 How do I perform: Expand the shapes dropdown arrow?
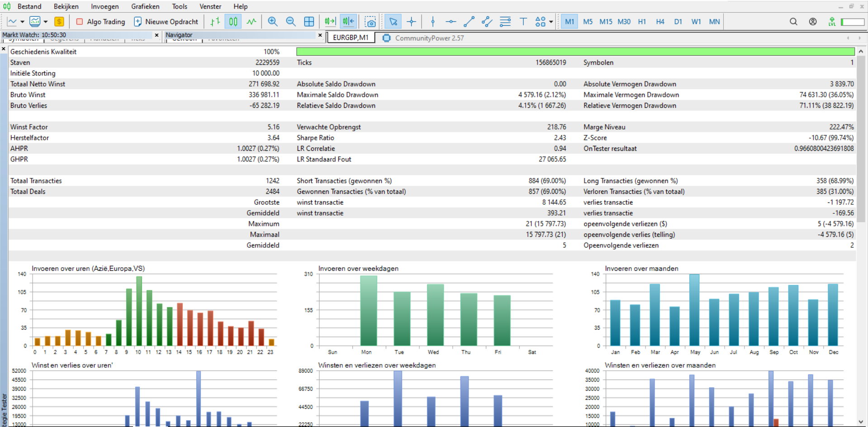click(x=551, y=21)
